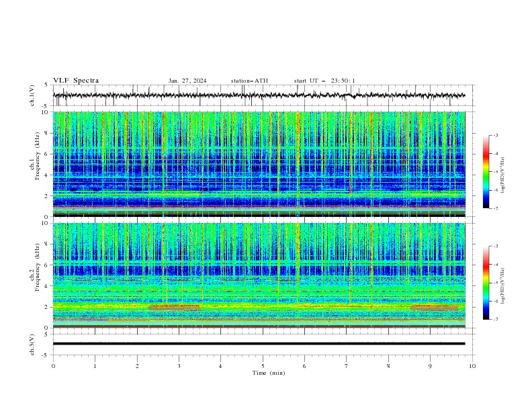Click the time axis tick label "6"
The width and height of the screenshot is (532, 411).
pyautogui.click(x=304, y=366)
